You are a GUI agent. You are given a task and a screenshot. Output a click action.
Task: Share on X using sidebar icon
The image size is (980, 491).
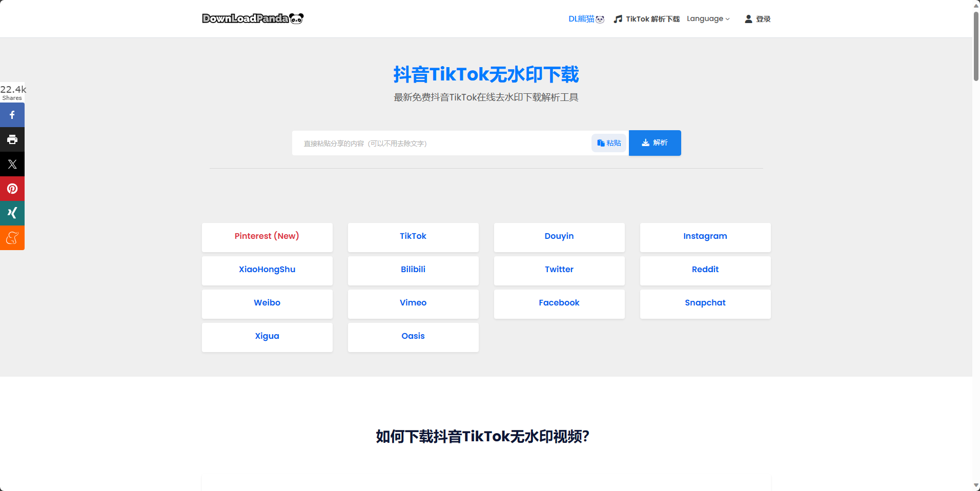click(12, 164)
